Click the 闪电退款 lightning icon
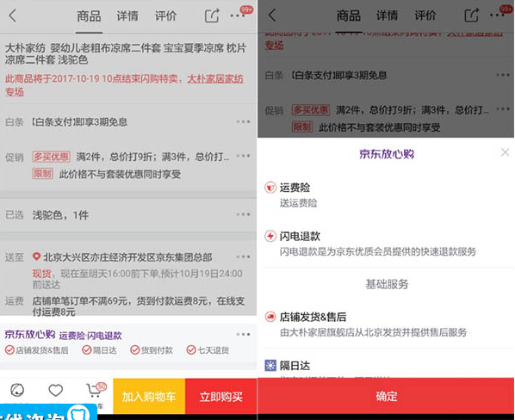Screen dimensions: 515x420 pyautogui.click(x=270, y=236)
